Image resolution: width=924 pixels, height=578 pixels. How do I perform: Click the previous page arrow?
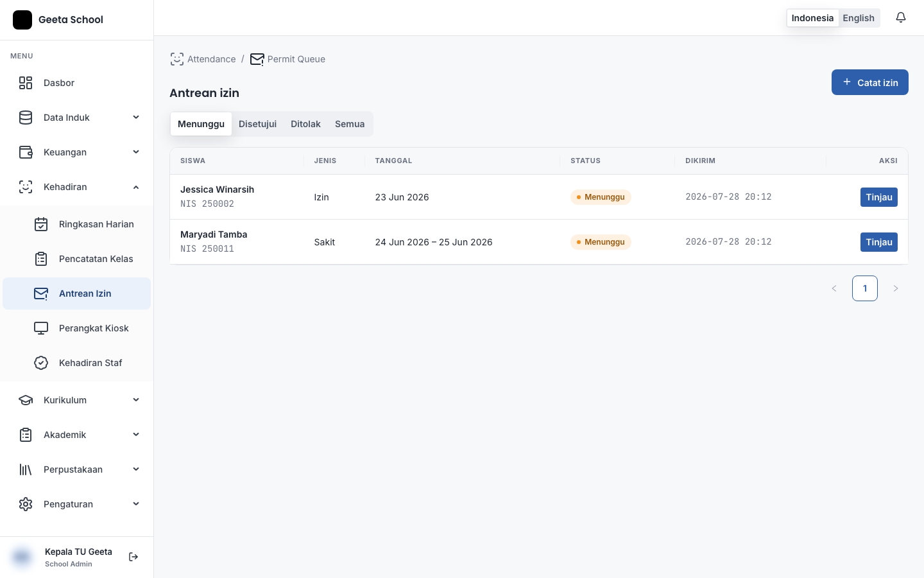point(834,288)
